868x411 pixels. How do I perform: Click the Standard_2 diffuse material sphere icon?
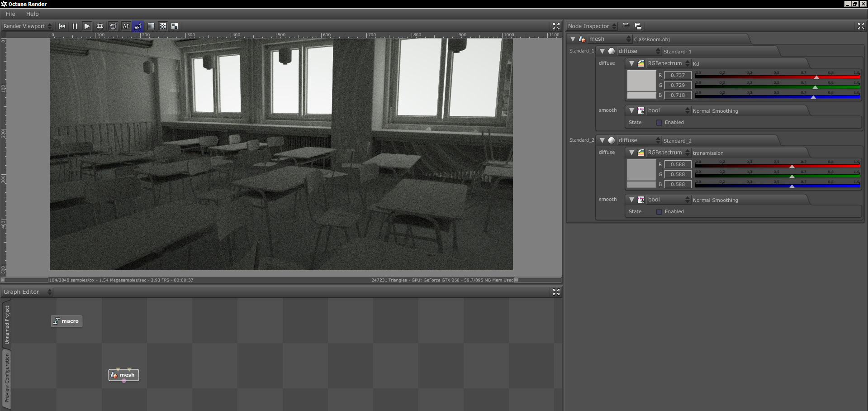pyautogui.click(x=612, y=140)
